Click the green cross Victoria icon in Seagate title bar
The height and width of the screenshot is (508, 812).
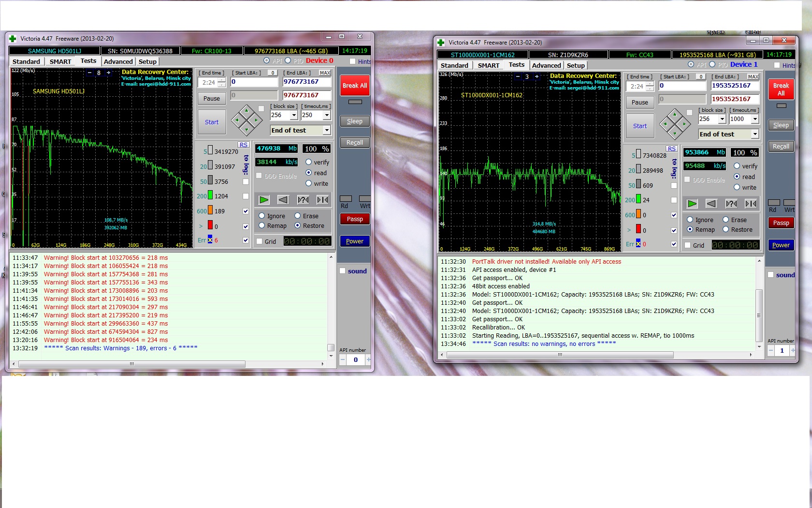440,43
